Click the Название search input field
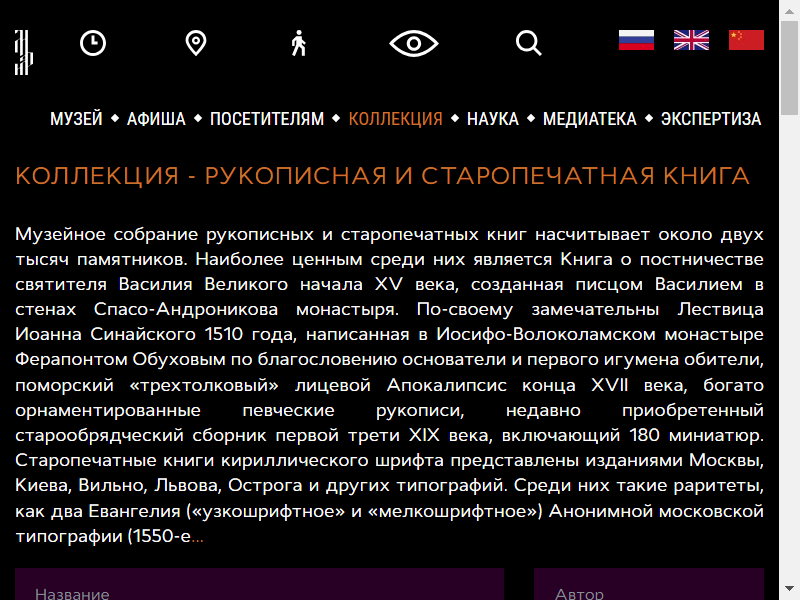The width and height of the screenshot is (800, 600). point(259,584)
